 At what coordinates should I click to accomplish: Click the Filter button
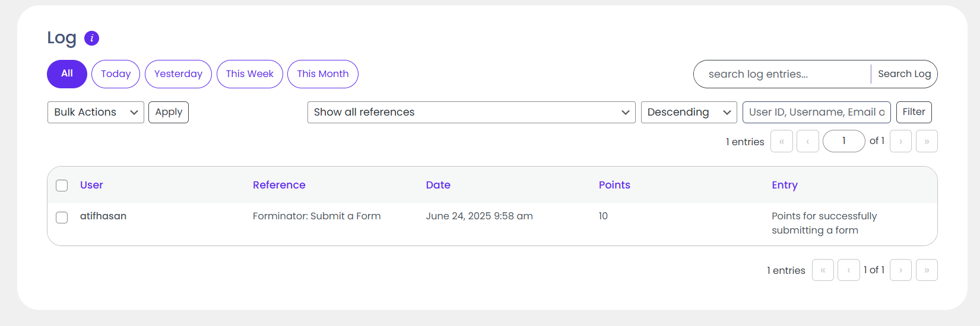coord(914,112)
